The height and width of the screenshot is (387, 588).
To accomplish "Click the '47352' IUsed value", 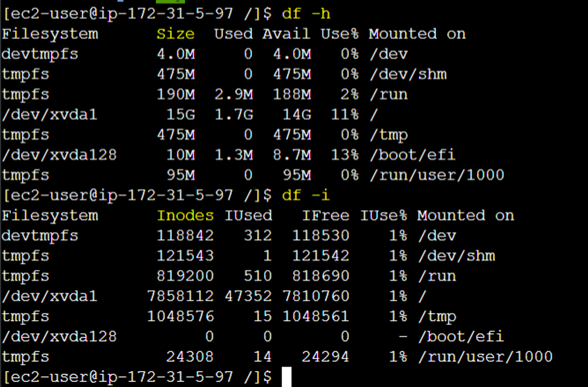I will coord(248,296).
